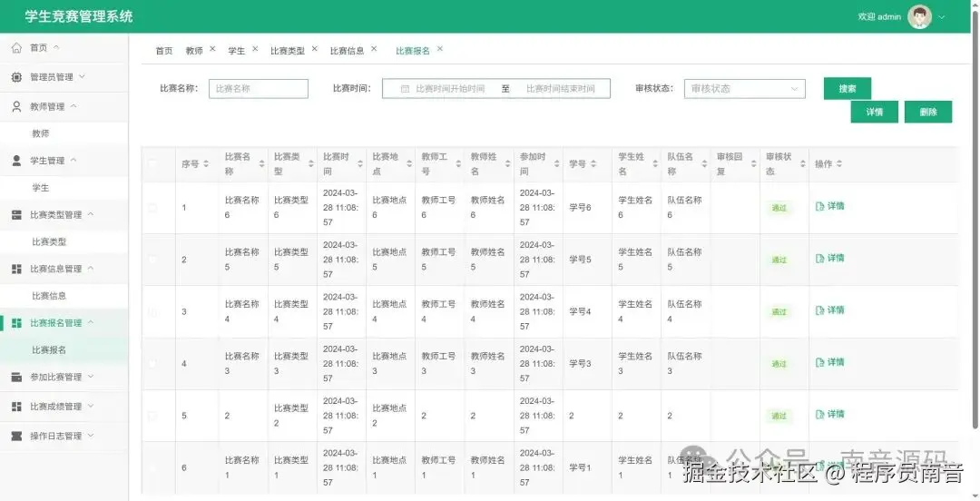
Task: Click the 比赛时间开始时间 date field
Action: click(450, 89)
